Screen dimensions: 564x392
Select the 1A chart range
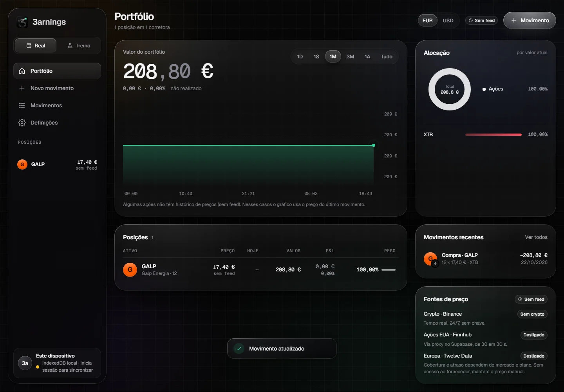tap(367, 56)
